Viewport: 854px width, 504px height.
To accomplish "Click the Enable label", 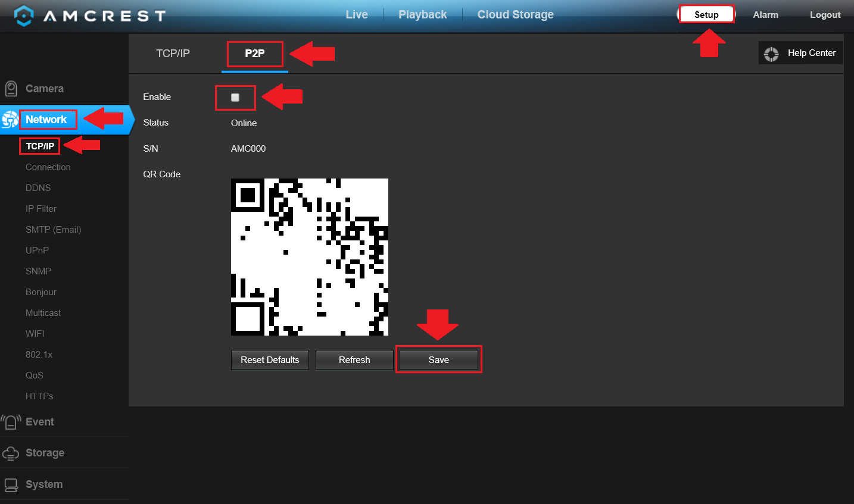I will coord(157,97).
